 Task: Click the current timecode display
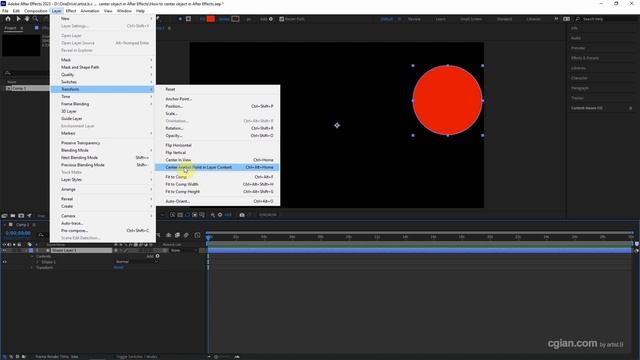pos(18,233)
